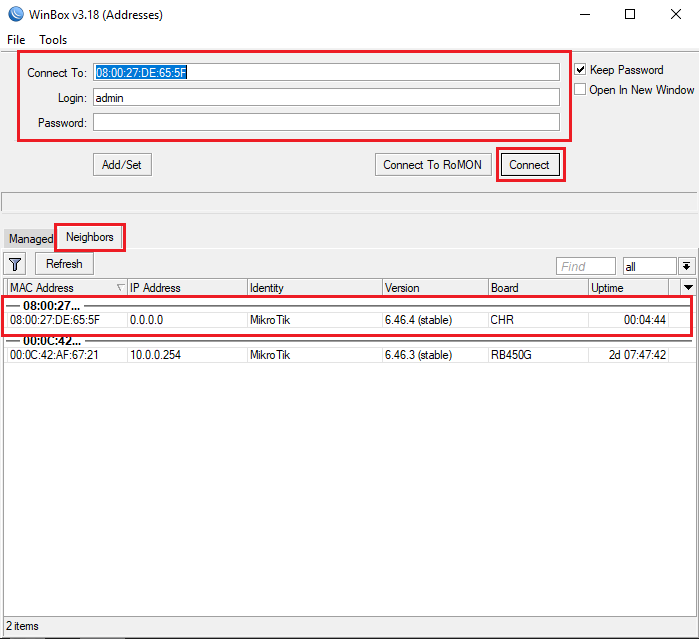Refresh the neighbors list
This screenshot has height=639, width=699.
pyautogui.click(x=64, y=264)
